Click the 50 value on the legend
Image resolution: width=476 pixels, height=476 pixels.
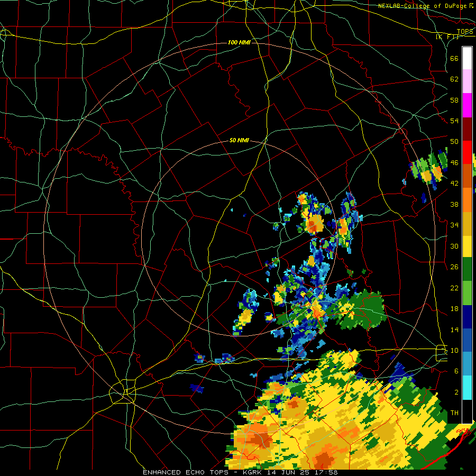point(454,141)
